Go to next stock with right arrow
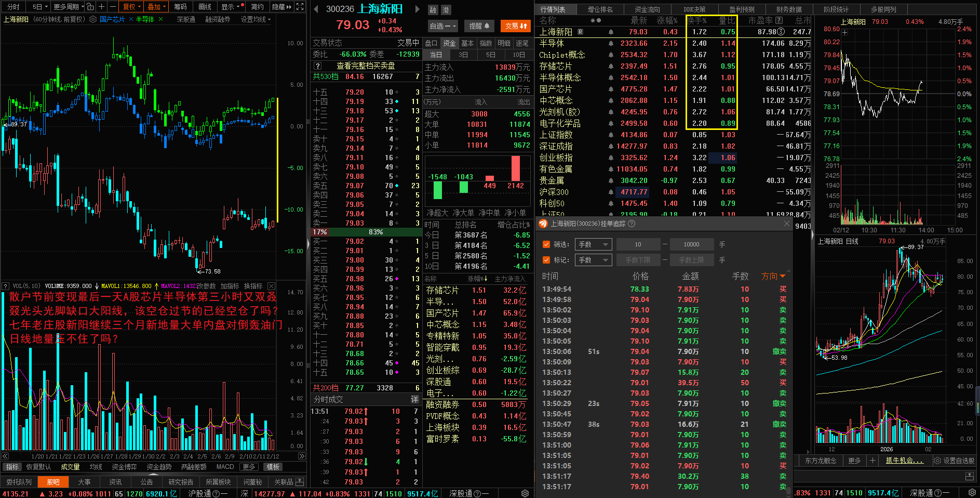The height and width of the screenshot is (498, 980). pyautogui.click(x=417, y=9)
